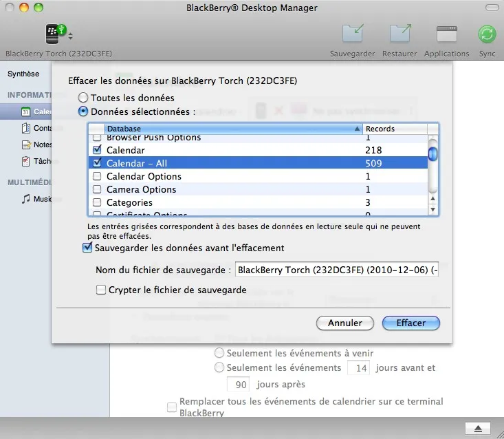Click the Annuler button

345,323
